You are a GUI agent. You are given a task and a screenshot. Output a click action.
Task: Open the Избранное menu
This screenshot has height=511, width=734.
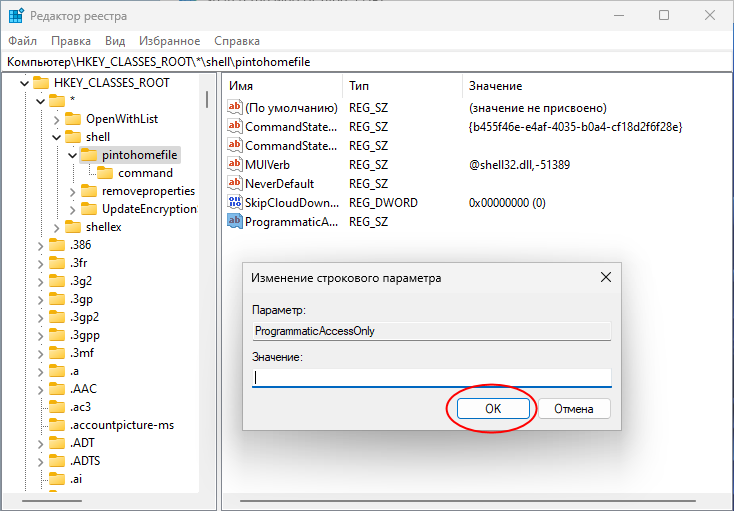(169, 41)
